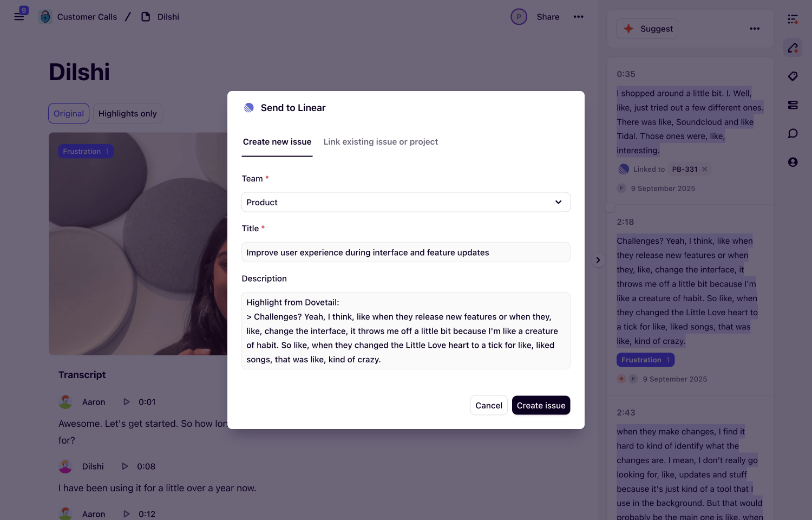The image size is (812, 520).
Task: Click Aaron's avatar at the 0:01 entry
Action: point(66,402)
